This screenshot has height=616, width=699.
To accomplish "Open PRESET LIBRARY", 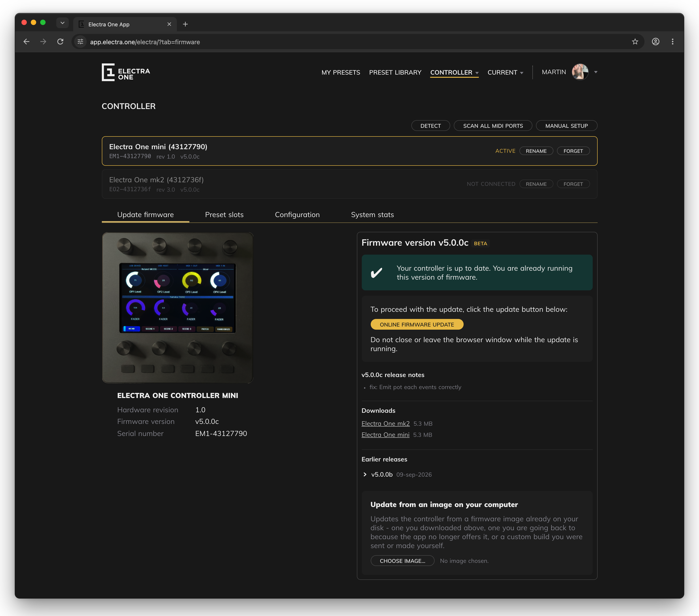I will pyautogui.click(x=395, y=73).
